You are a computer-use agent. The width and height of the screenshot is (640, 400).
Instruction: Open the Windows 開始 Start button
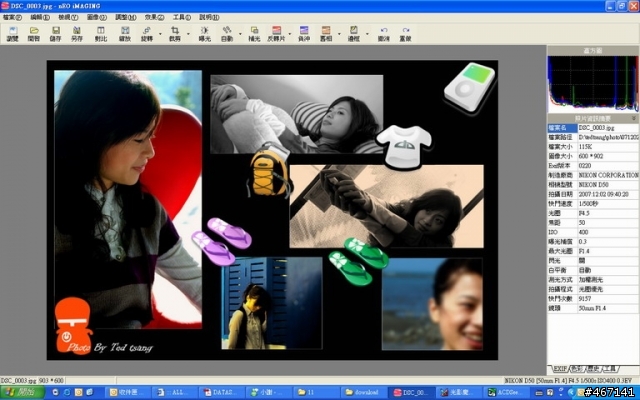pos(22,392)
